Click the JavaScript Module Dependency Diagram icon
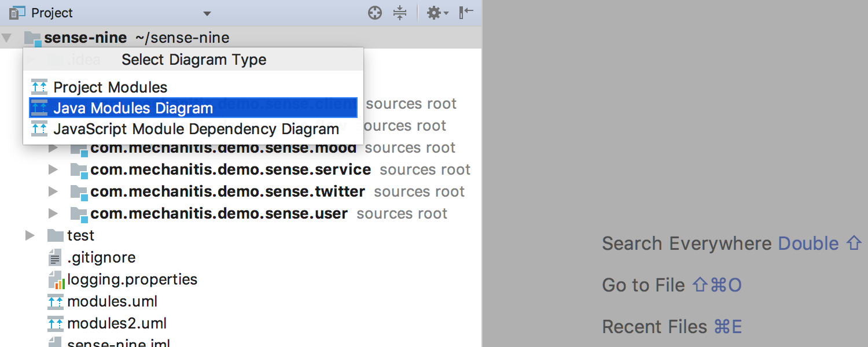Screen dimensions: 868x347 [39, 129]
